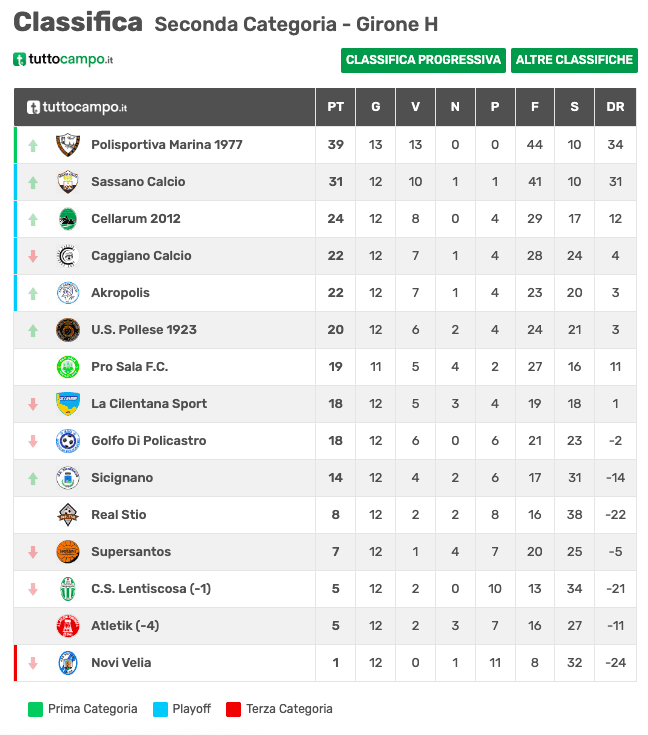Viewport: 648px width, 735px height.
Task: Click the U.S. Pollese 1923 logo
Action: (68, 330)
